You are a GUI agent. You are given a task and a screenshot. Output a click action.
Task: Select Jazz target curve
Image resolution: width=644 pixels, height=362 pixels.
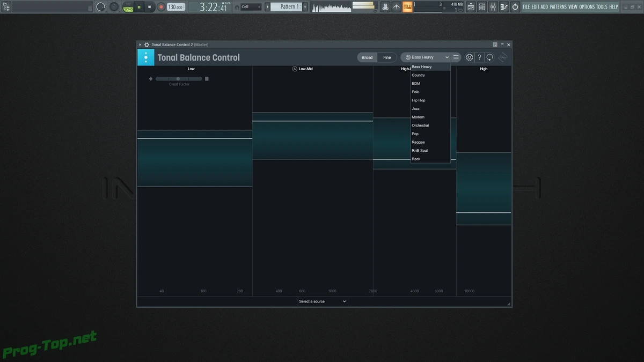pyautogui.click(x=430, y=109)
